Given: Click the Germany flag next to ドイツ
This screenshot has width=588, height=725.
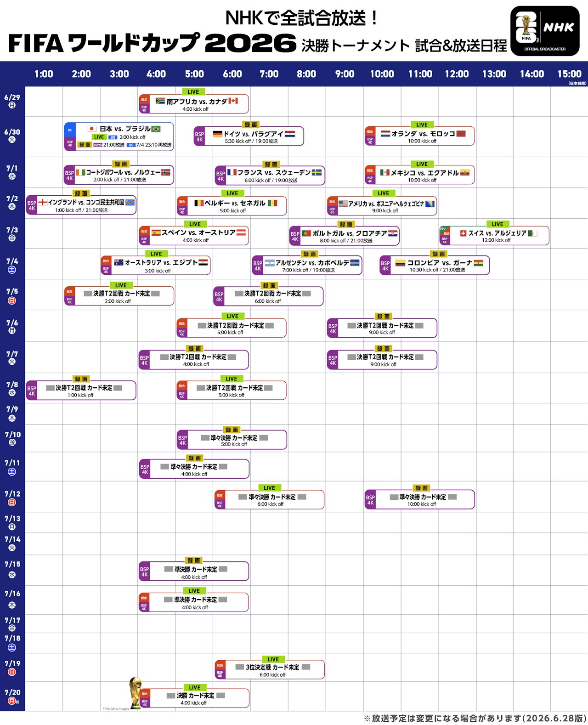Looking at the screenshot, I should [x=217, y=134].
